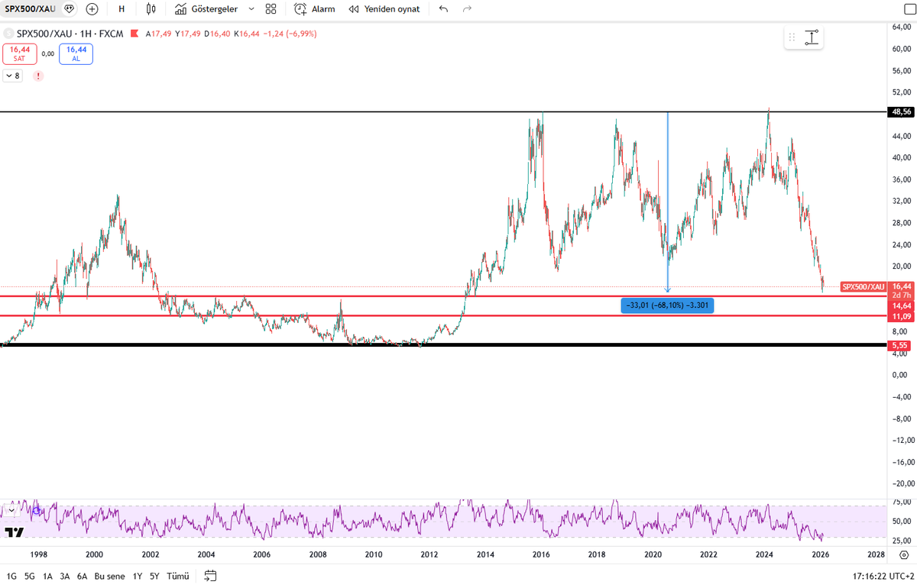Click the 0,00 spread value

(x=47, y=53)
